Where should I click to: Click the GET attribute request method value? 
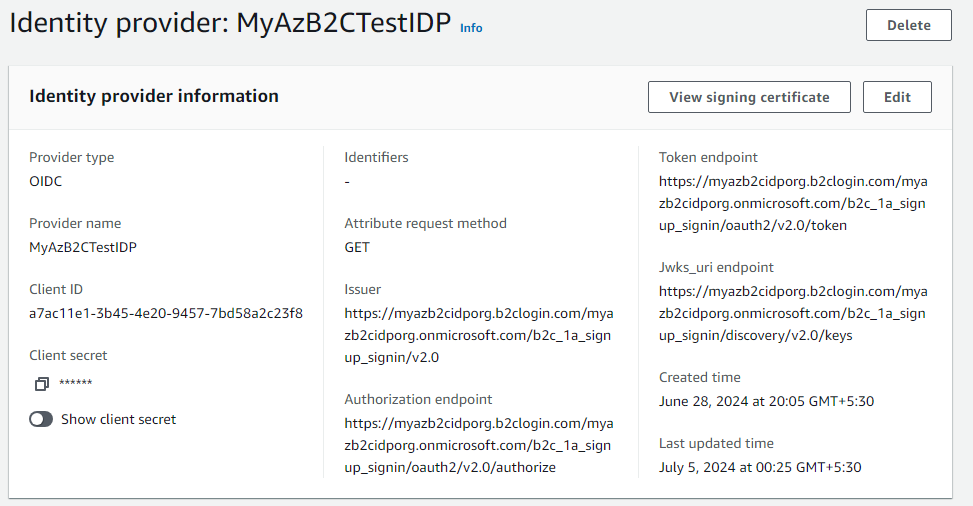coord(357,248)
